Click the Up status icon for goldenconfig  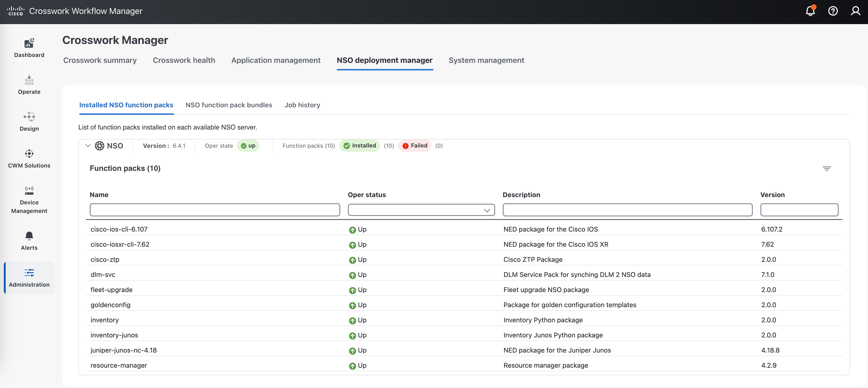[352, 305]
